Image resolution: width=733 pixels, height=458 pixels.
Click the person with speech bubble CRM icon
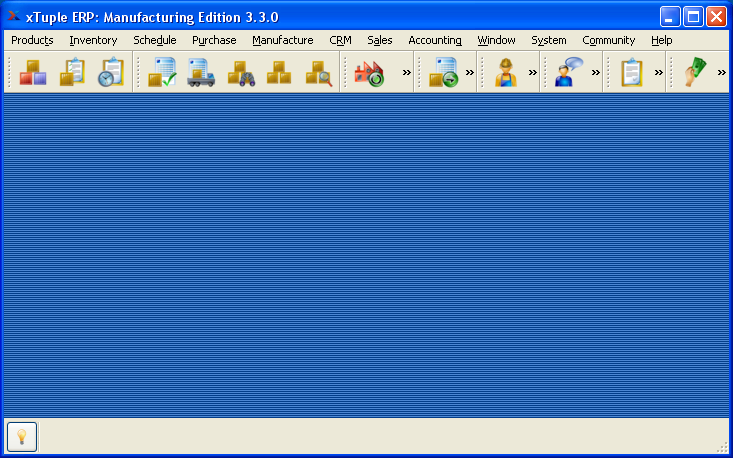568,72
